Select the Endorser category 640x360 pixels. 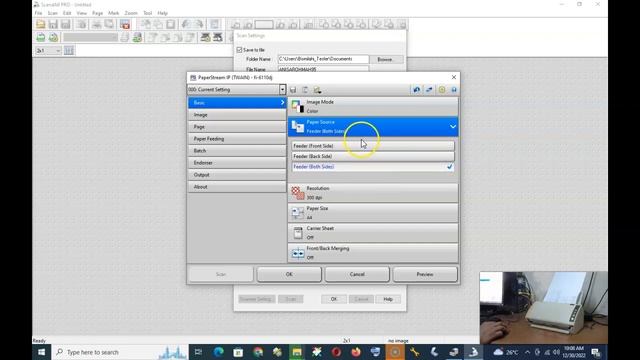point(237,163)
